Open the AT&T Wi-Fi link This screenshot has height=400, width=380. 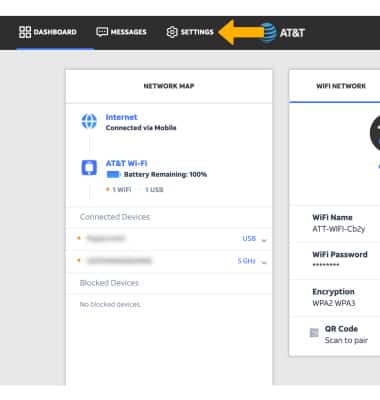click(x=126, y=163)
